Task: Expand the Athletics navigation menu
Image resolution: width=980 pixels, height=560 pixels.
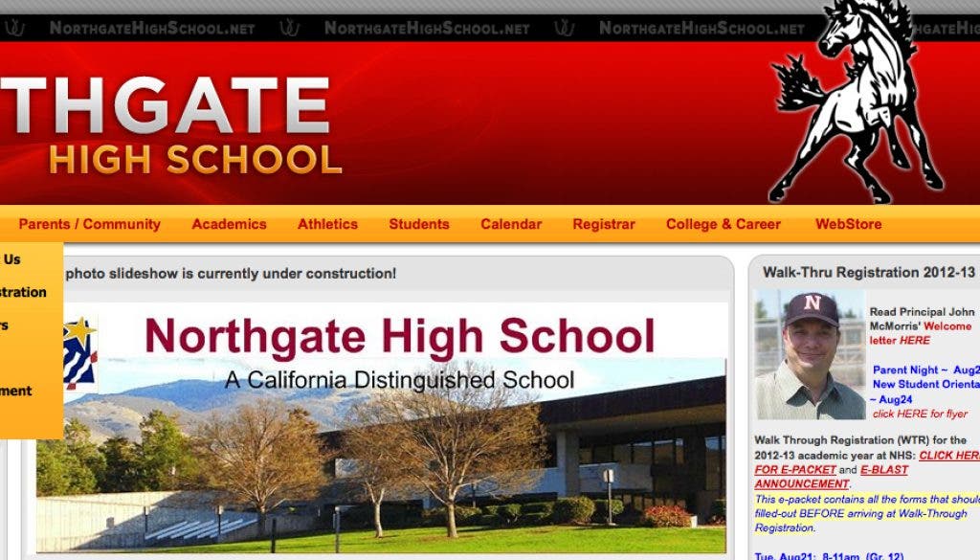Action: pos(327,224)
